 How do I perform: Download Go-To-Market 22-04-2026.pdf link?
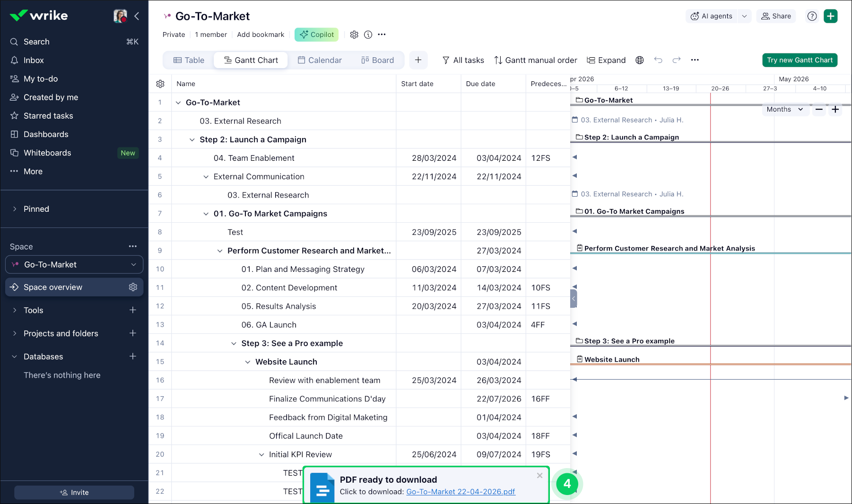[x=461, y=492]
